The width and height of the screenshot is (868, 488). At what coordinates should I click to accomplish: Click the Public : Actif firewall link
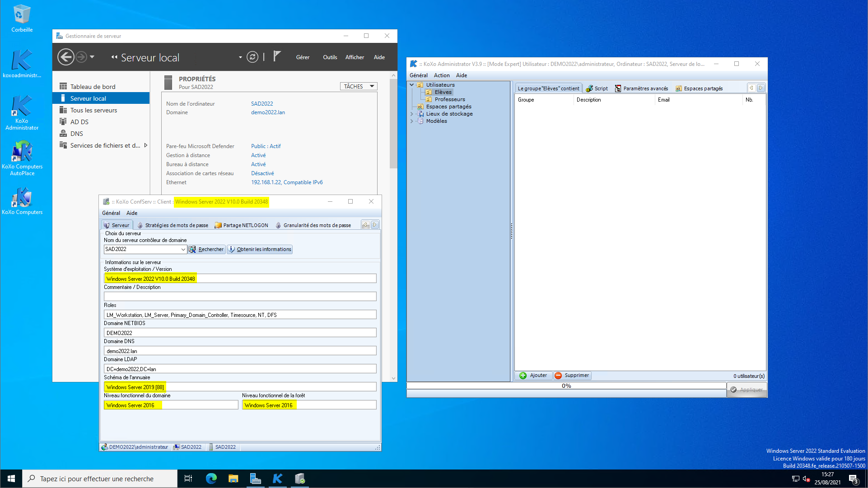click(x=266, y=146)
